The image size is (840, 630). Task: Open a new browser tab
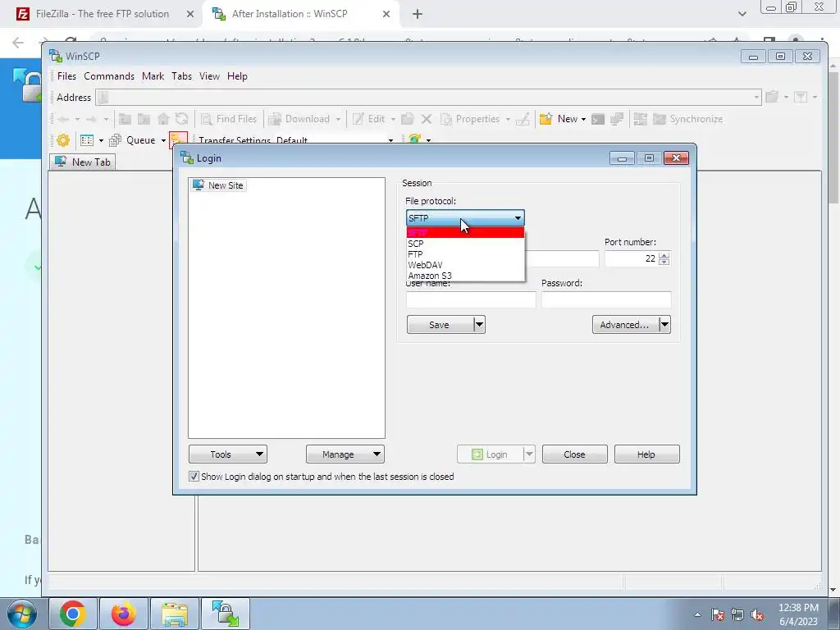point(418,15)
